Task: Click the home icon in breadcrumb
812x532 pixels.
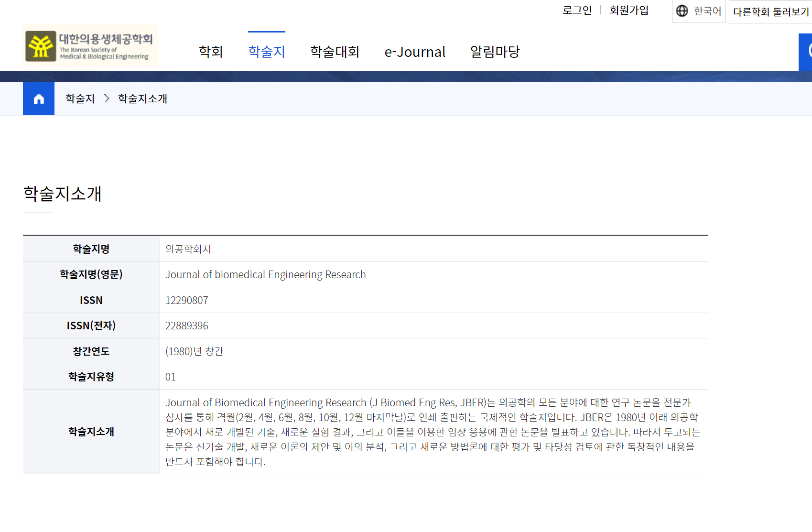Action: (x=39, y=98)
